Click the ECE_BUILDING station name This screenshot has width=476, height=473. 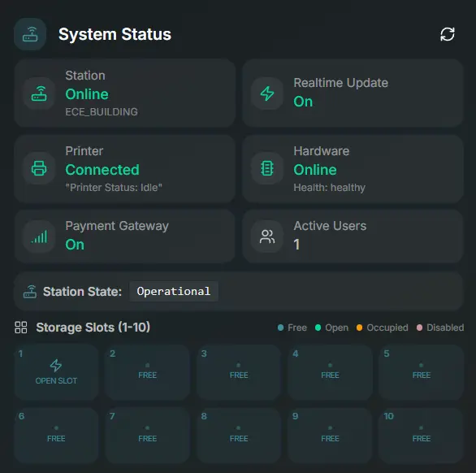click(102, 112)
